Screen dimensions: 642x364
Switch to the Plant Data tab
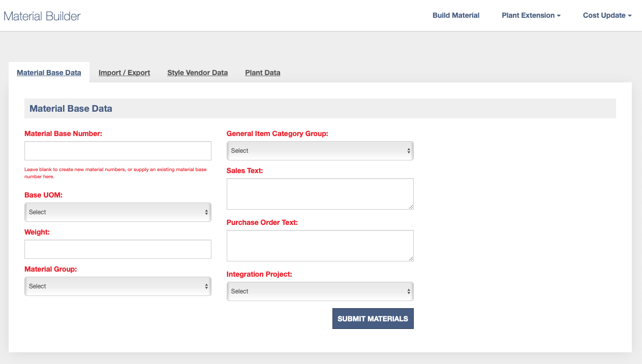pos(263,73)
